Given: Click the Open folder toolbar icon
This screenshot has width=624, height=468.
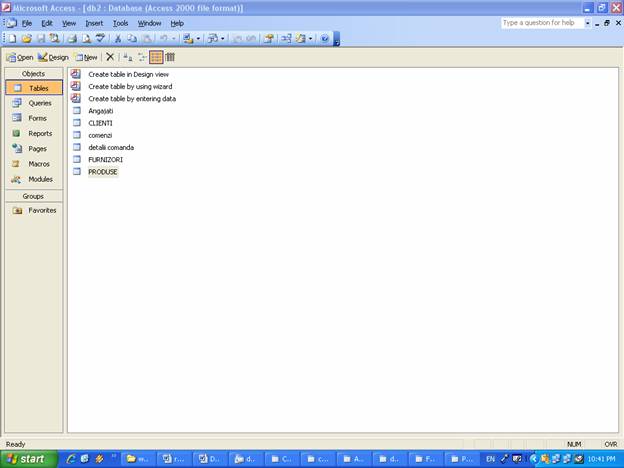Looking at the screenshot, I should [x=26, y=39].
